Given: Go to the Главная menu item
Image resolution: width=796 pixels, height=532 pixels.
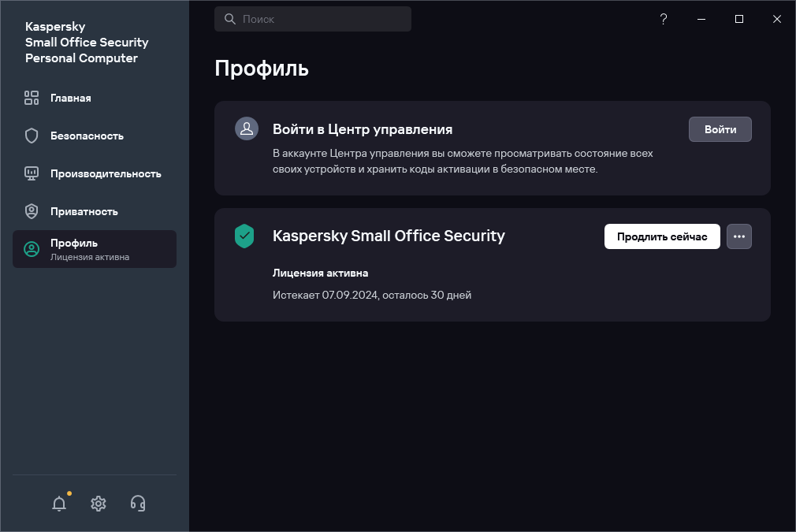Looking at the screenshot, I should point(71,98).
